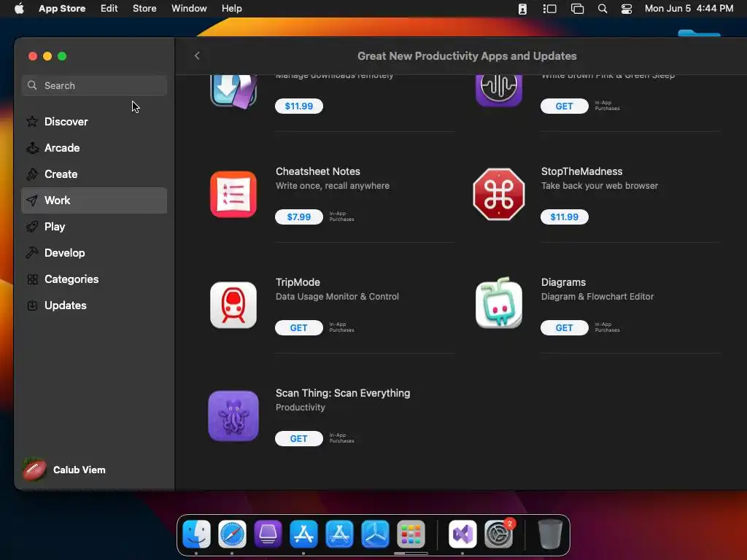Open Calub Viem account profile
This screenshot has height=560, width=747.
[x=64, y=470]
